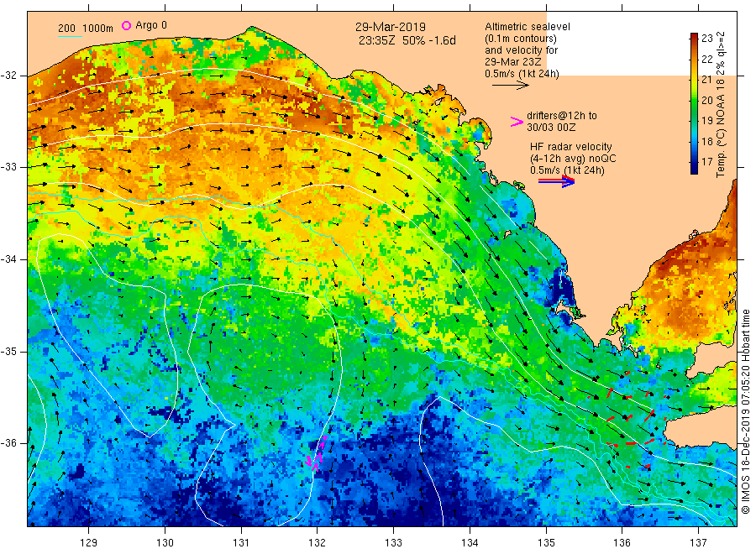Click the '(0.1m contours)' text
This screenshot has height=554, width=756.
pyautogui.click(x=521, y=39)
